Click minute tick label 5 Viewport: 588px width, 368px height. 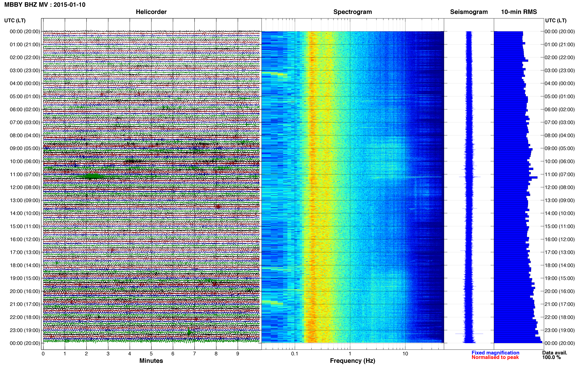click(151, 354)
